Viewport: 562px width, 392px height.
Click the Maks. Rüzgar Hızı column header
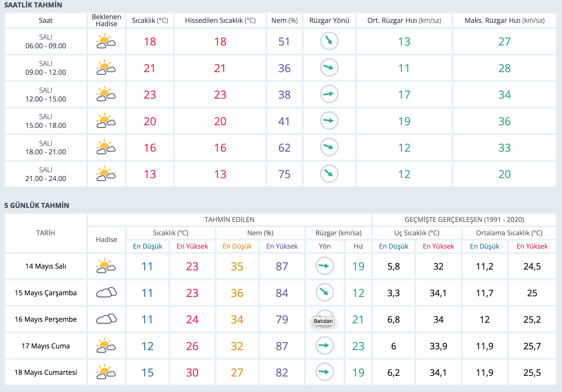504,20
